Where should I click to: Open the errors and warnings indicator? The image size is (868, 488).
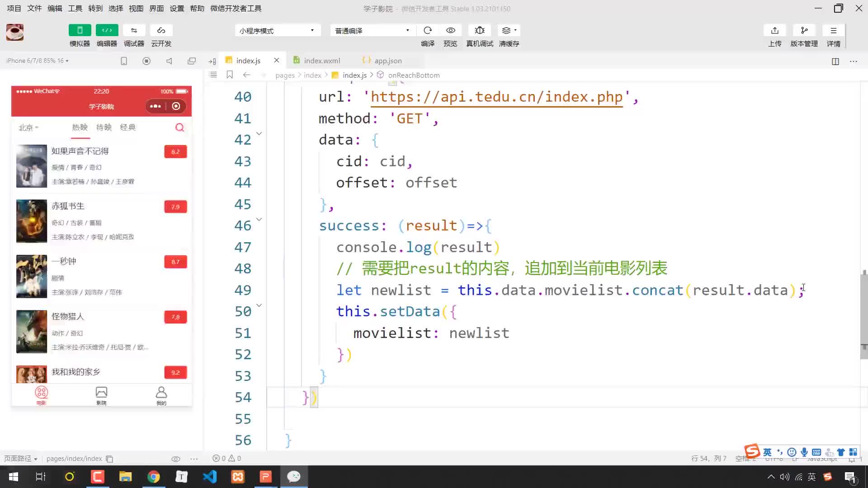pyautogui.click(x=227, y=458)
